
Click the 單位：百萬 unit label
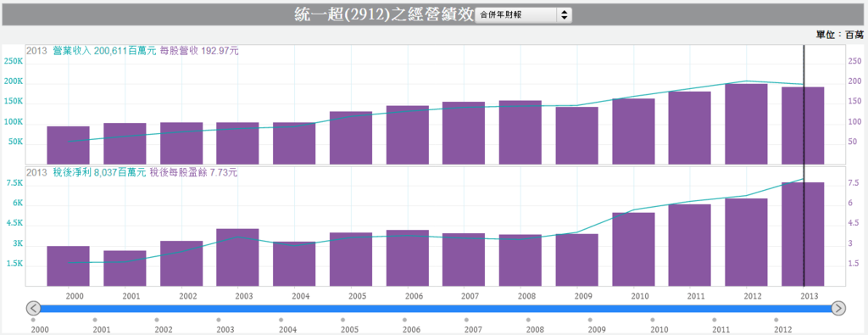[x=840, y=35]
